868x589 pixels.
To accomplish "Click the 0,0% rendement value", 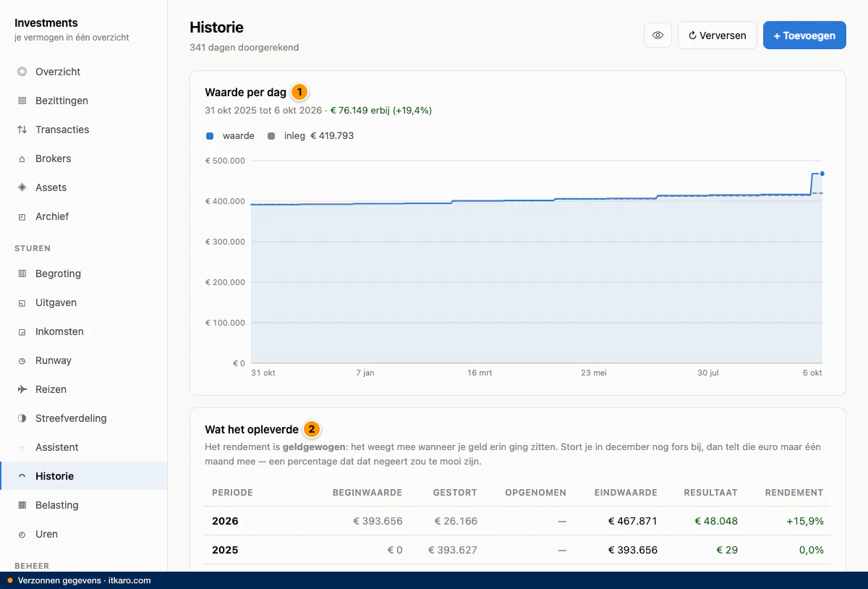I will click(x=812, y=550).
